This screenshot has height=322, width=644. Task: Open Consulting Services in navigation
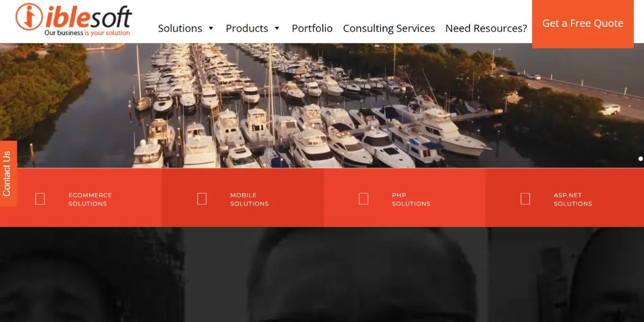(x=389, y=28)
